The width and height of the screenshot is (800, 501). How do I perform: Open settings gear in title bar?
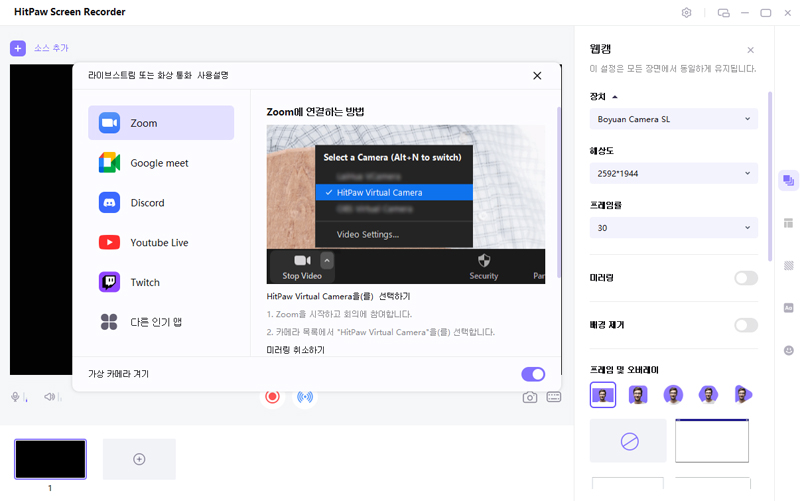(686, 13)
